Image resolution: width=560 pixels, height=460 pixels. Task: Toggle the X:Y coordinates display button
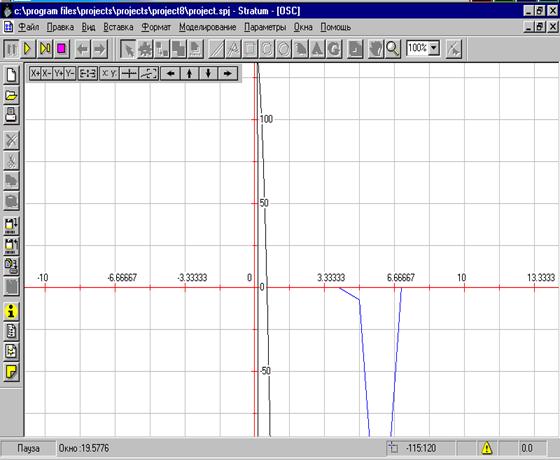[x=109, y=74]
